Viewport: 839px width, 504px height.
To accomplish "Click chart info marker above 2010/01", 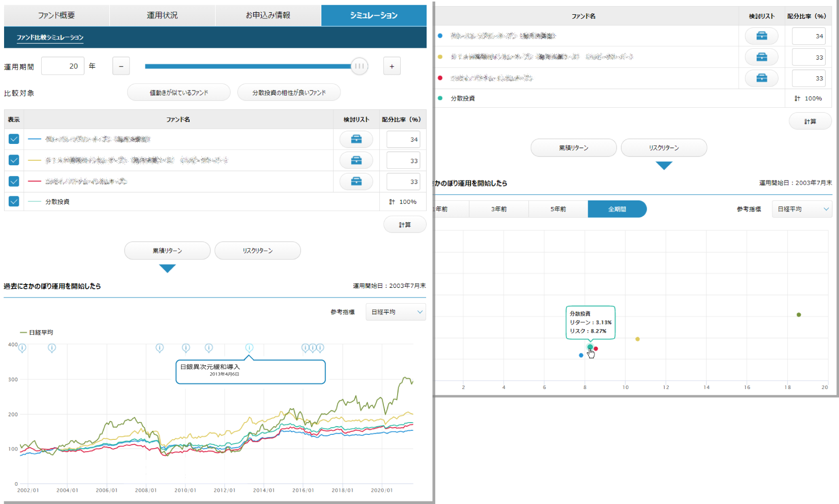I will coord(186,348).
